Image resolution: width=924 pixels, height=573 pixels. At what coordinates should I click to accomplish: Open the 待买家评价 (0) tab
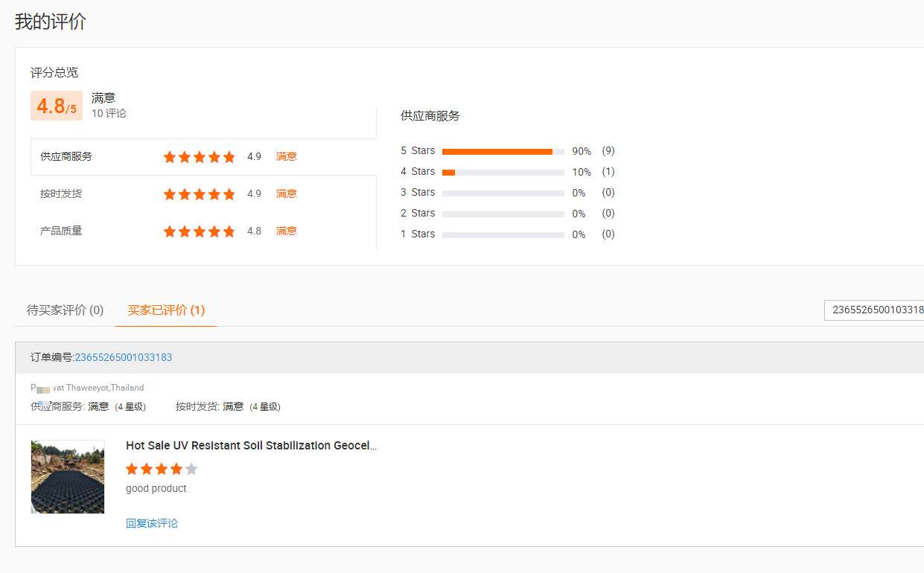click(x=66, y=310)
